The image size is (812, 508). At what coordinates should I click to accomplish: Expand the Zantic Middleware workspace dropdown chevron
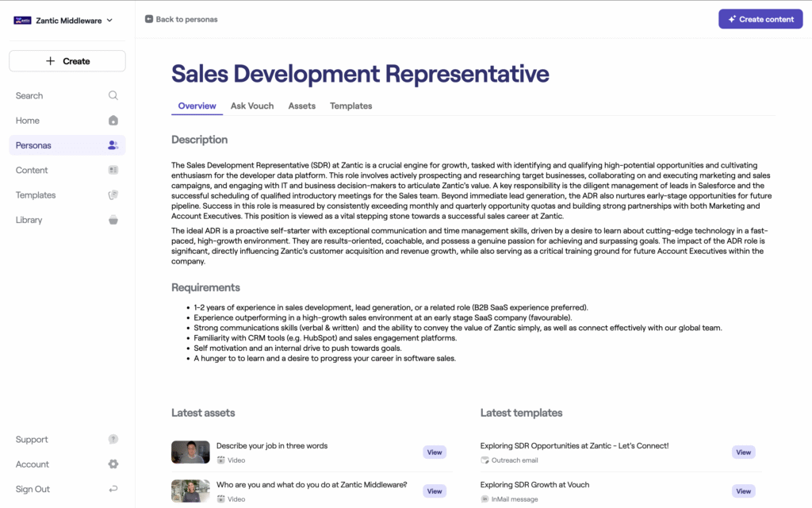tap(109, 20)
